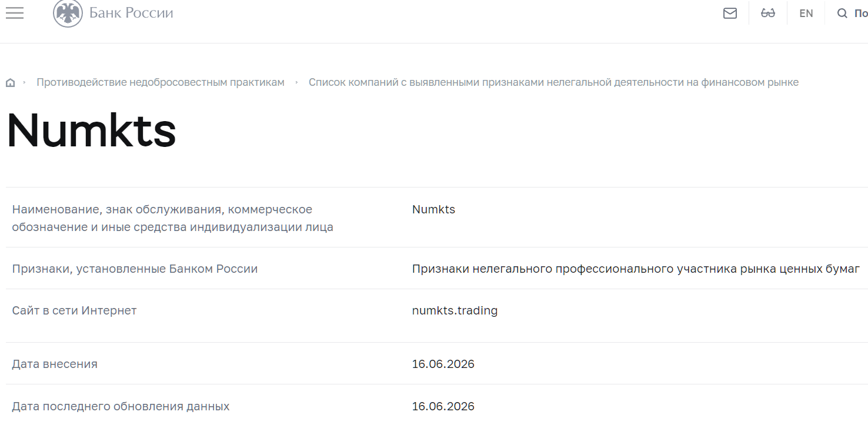Open the hamburger navigation menu
This screenshot has height=425, width=868.
15,13
